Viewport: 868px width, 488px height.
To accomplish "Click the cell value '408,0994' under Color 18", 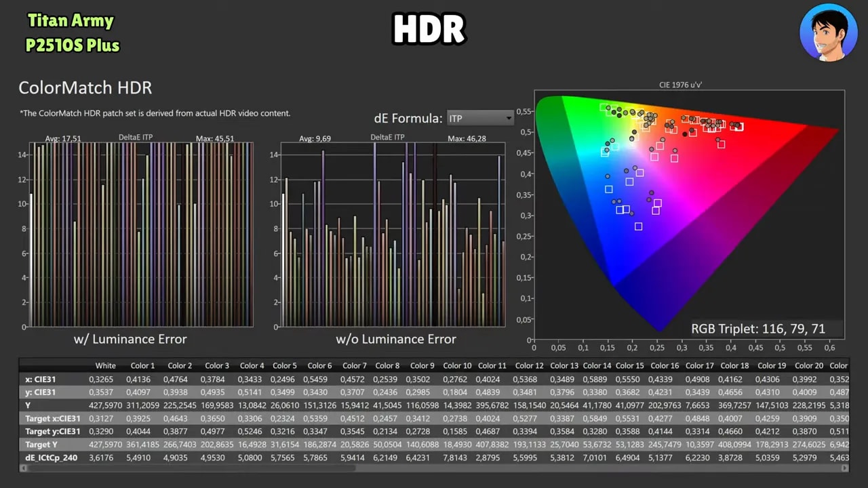I will [x=734, y=444].
